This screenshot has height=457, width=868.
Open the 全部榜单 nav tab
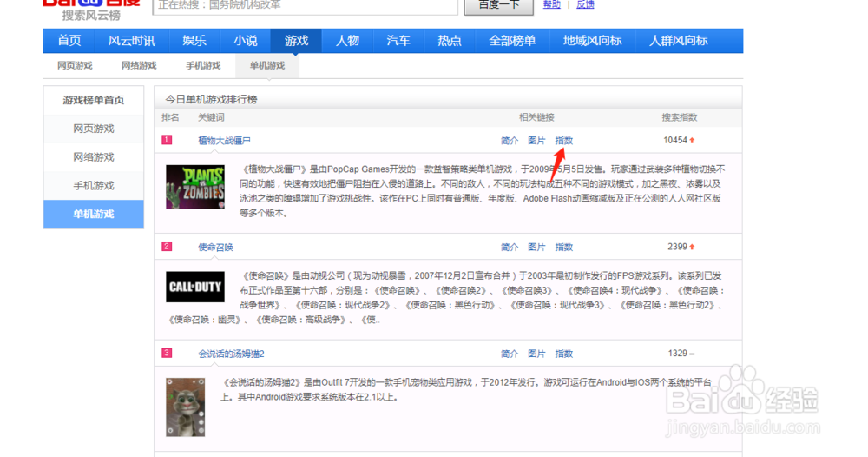(x=512, y=41)
